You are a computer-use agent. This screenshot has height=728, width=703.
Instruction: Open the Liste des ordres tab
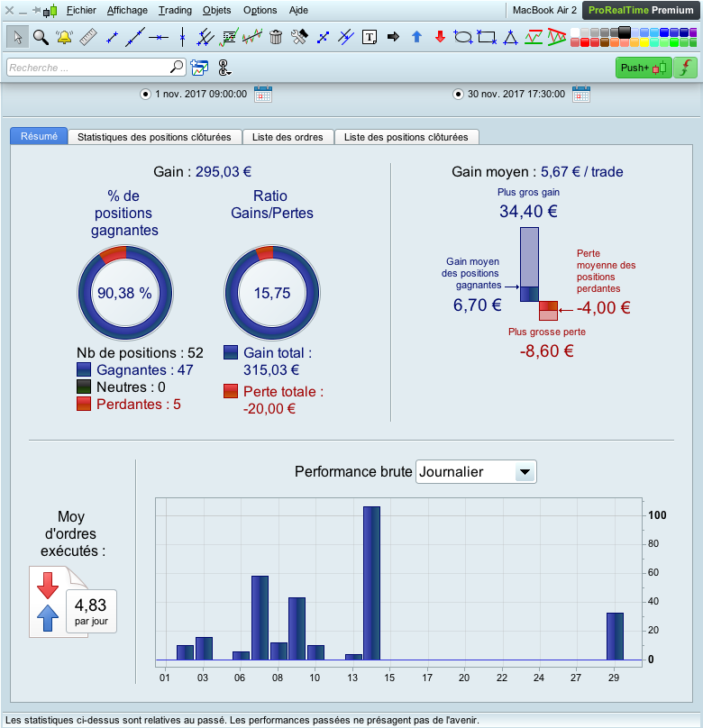pos(288,137)
